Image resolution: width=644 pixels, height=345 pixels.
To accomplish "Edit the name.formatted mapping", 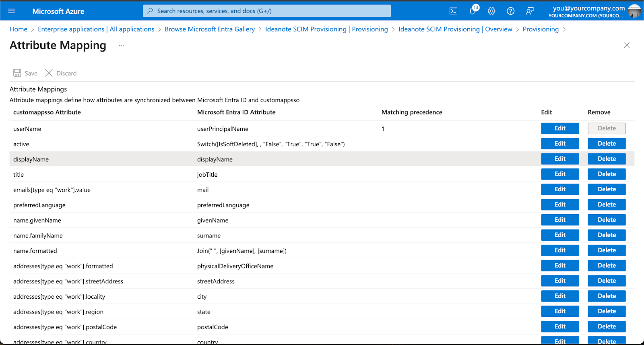I will coord(560,250).
